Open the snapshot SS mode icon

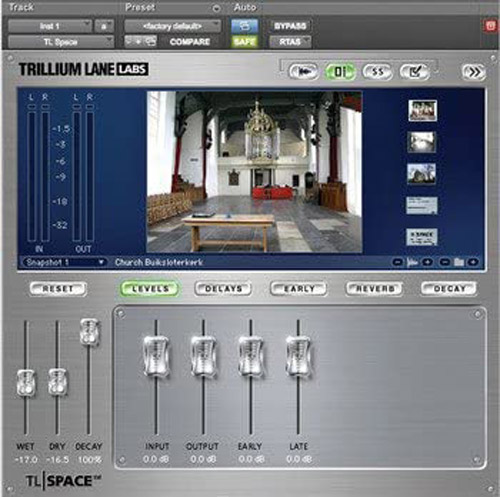377,72
